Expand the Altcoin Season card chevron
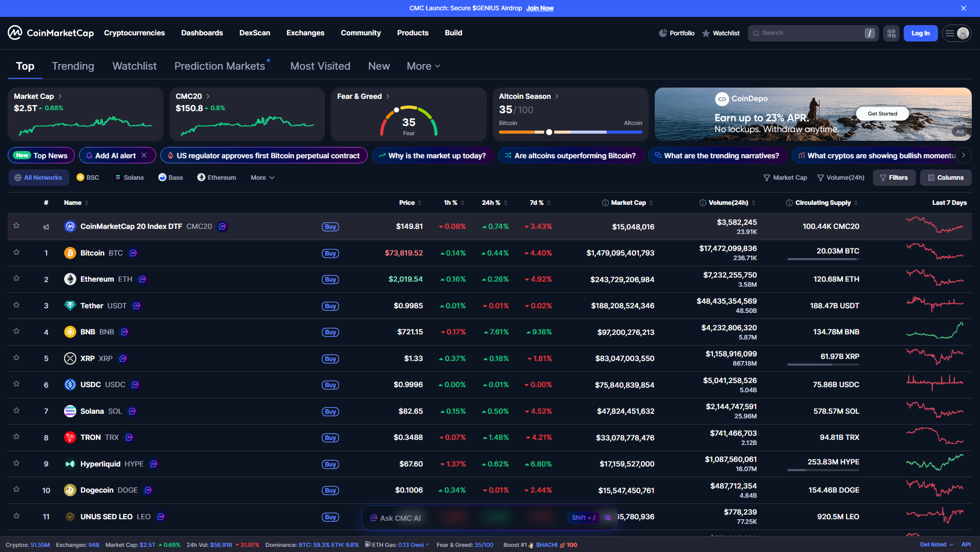 (x=557, y=96)
